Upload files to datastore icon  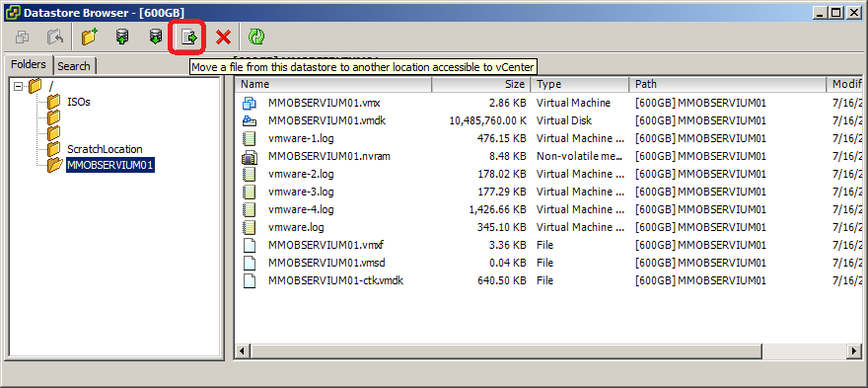pos(122,38)
